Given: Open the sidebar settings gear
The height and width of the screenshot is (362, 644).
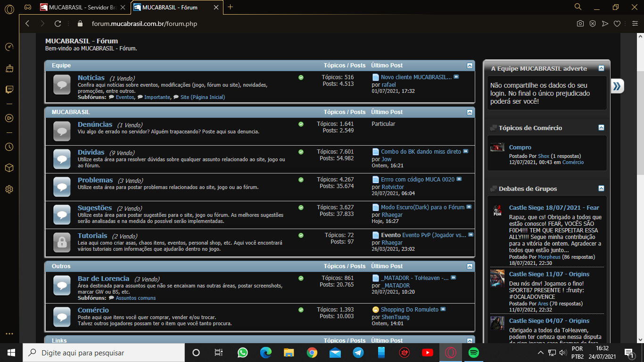Looking at the screenshot, I should click(x=9, y=189).
